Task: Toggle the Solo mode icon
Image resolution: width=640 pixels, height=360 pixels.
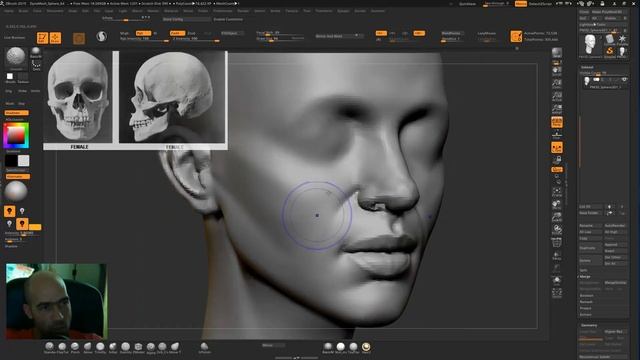Action: tap(557, 280)
